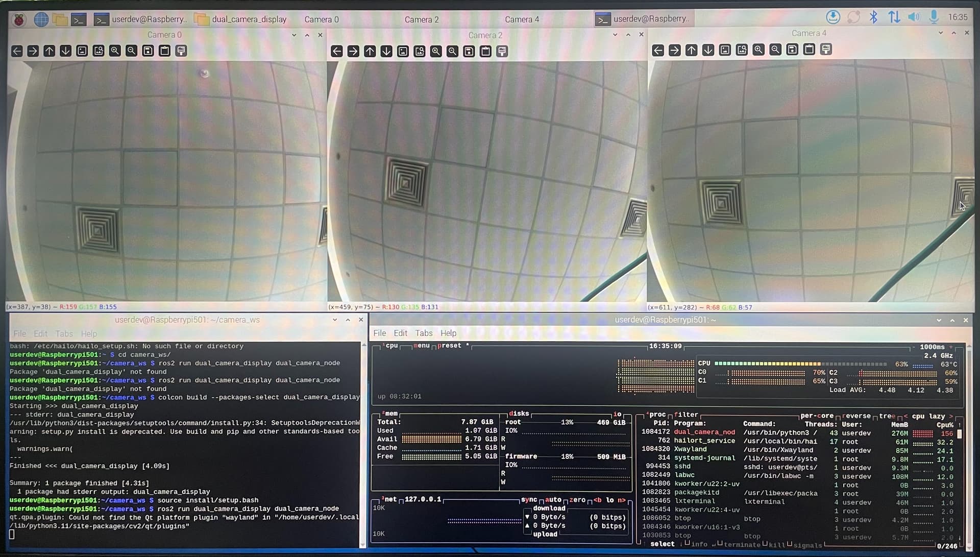Image resolution: width=980 pixels, height=557 pixels.
Task: Click save image icon in Camera 0 toolbar
Action: click(x=148, y=51)
